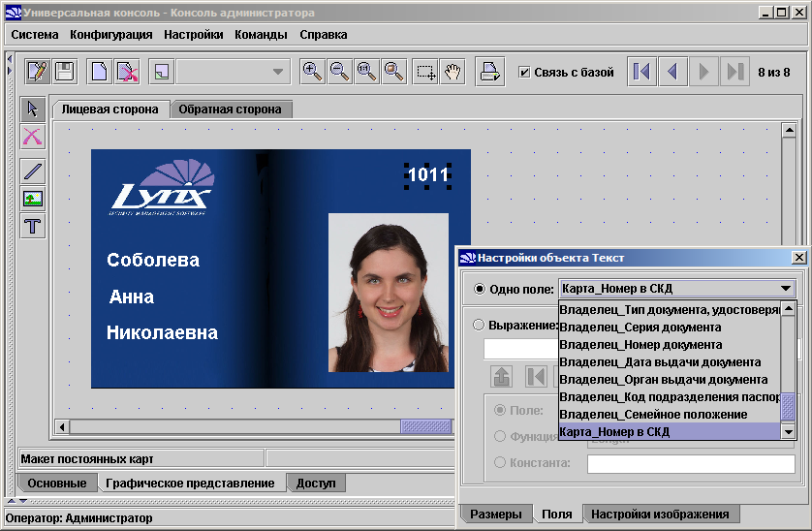812x531 pixels.
Task: Open the Команды menu
Action: tap(261, 35)
